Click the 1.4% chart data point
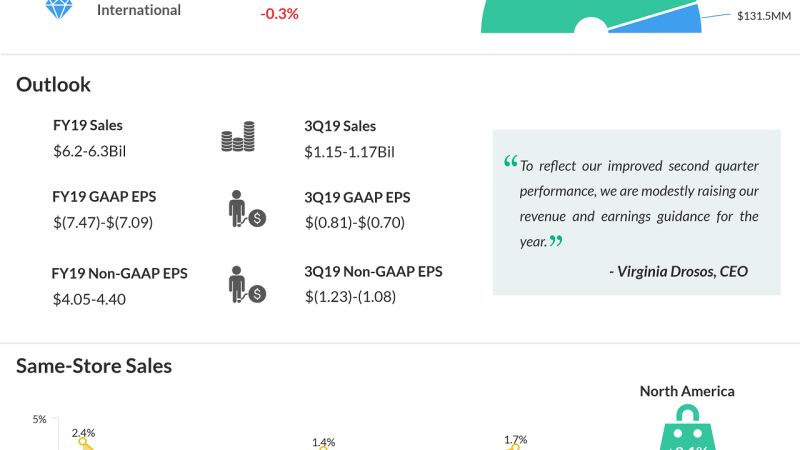This screenshot has height=450, width=800. click(323, 447)
